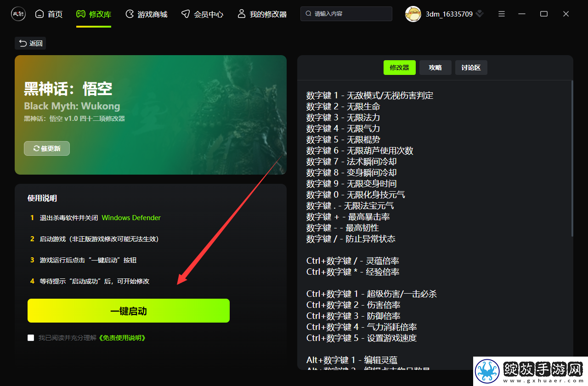The height and width of the screenshot is (386, 588).
Task: Click the username 3dm_16335709
Action: point(449,14)
